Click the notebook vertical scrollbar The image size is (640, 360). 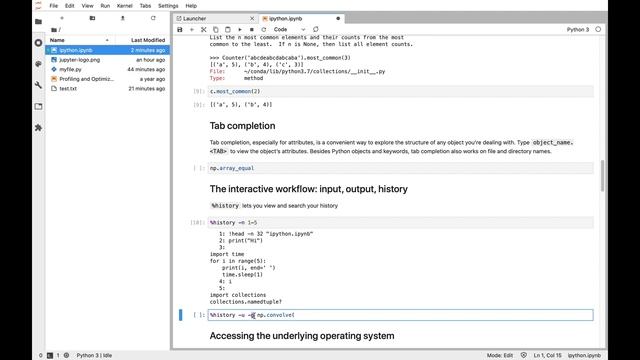pos(602,176)
